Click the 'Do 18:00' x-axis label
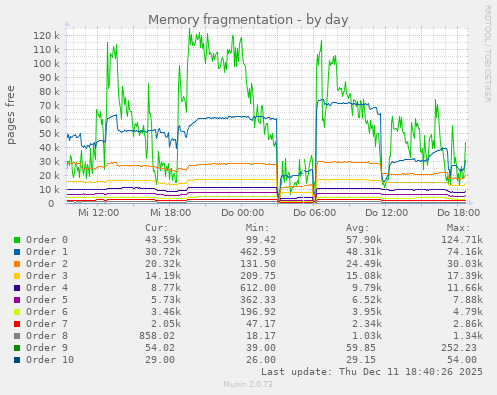Image resolution: width=497 pixels, height=395 pixels. 459,213
